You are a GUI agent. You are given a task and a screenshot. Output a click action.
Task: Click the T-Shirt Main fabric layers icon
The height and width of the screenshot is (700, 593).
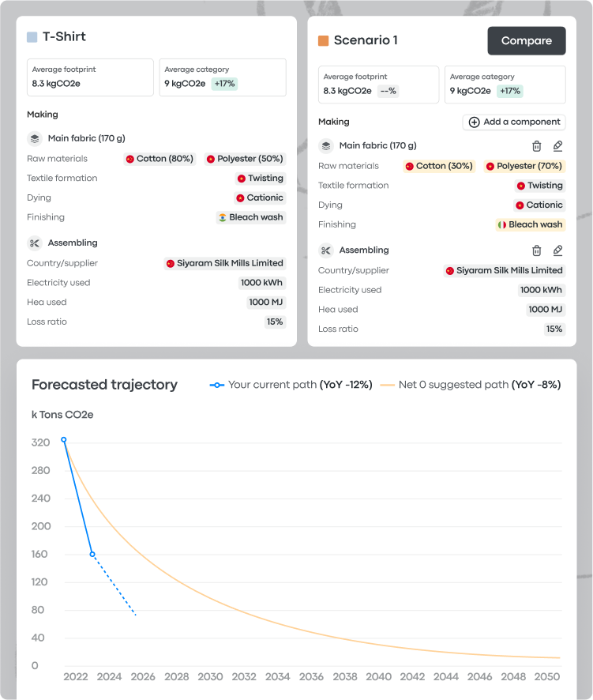[35, 138]
